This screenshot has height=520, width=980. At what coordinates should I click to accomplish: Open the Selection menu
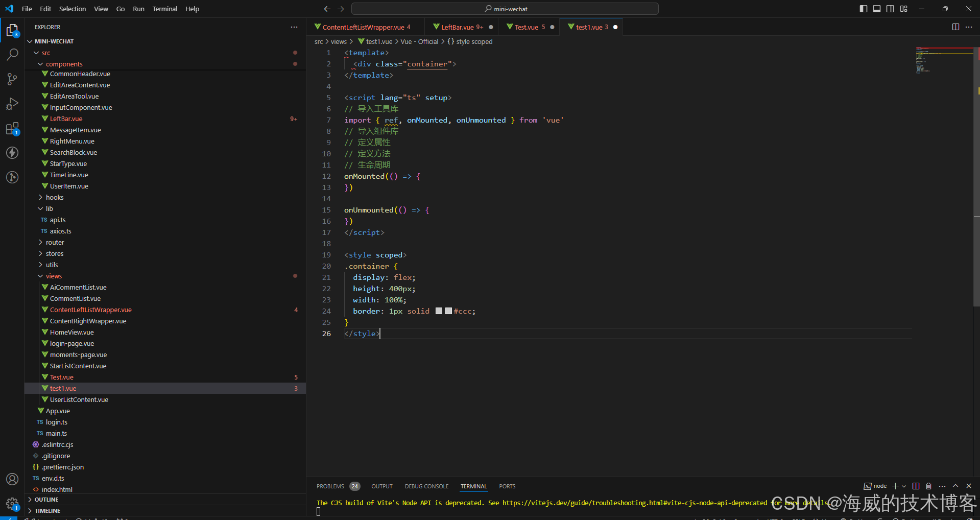tap(73, 9)
